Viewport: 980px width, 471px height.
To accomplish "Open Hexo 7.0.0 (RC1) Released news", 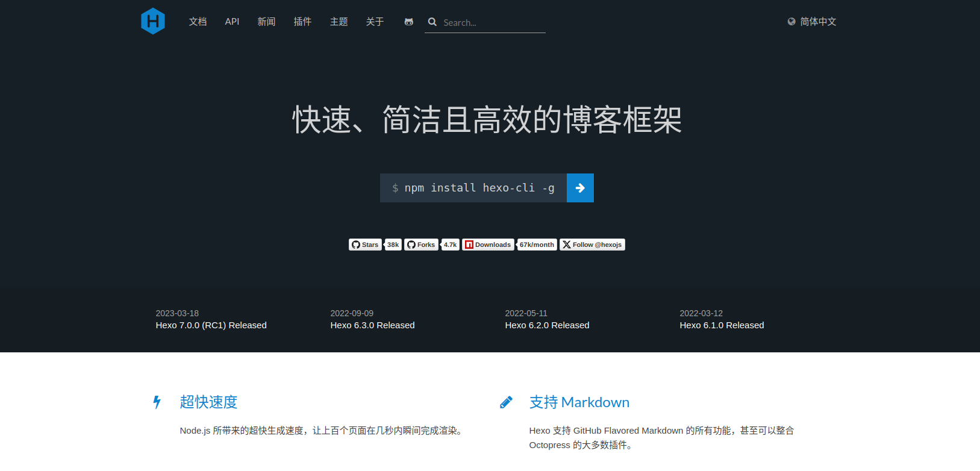I will tap(211, 325).
